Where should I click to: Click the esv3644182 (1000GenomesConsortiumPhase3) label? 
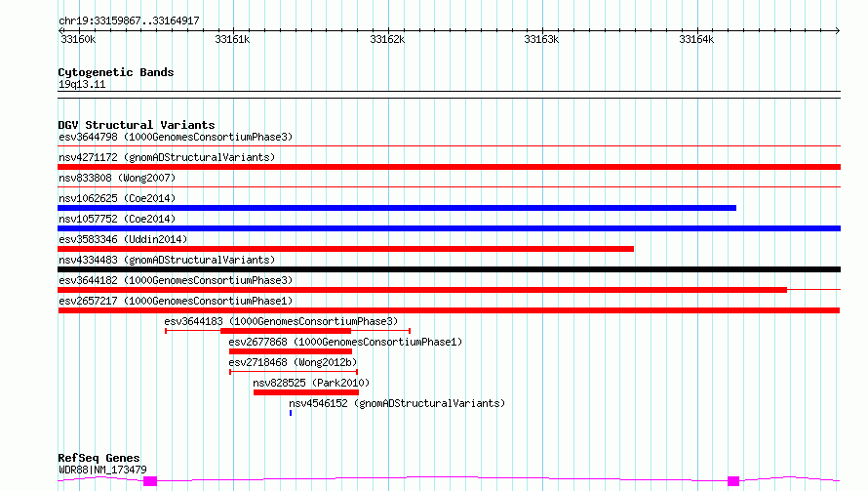tap(176, 280)
